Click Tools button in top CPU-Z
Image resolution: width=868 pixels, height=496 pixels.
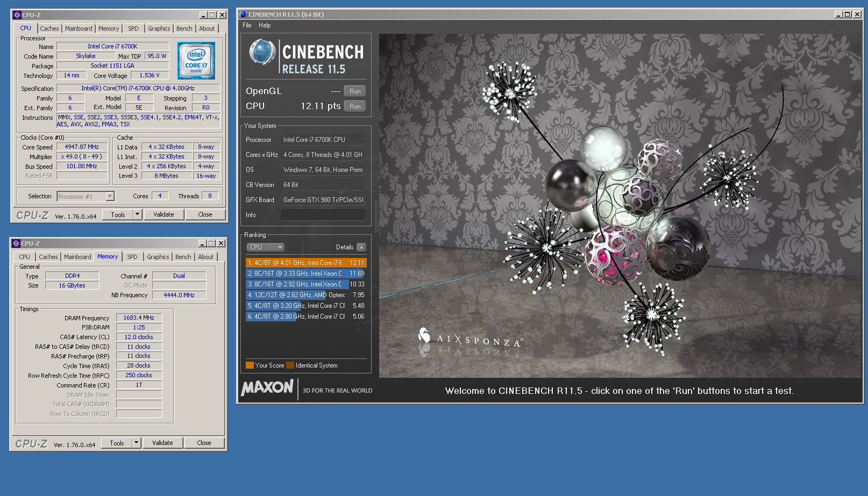pyautogui.click(x=118, y=214)
